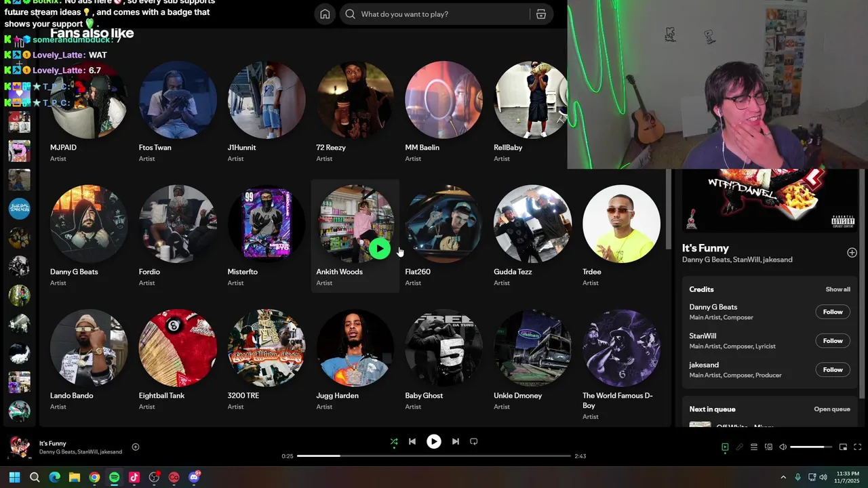Add It's Funny to library in Now Playing panel
The height and width of the screenshot is (488, 868).
[852, 253]
